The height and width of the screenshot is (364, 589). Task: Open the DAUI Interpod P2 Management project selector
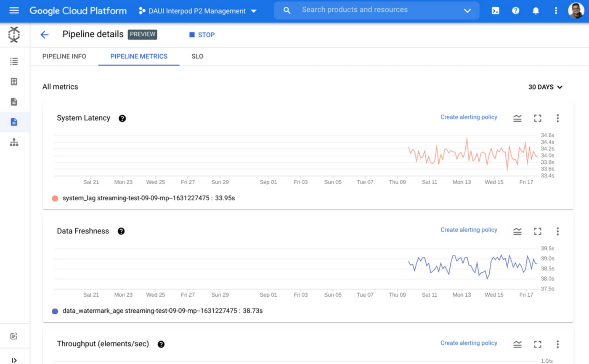198,11
